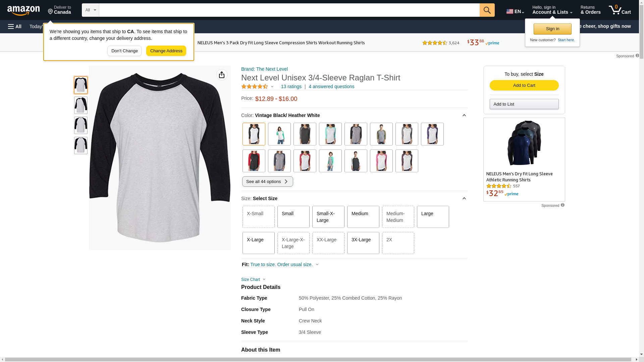Click the share icon on product image
Viewport: 644px width, 362px height.
click(x=222, y=75)
